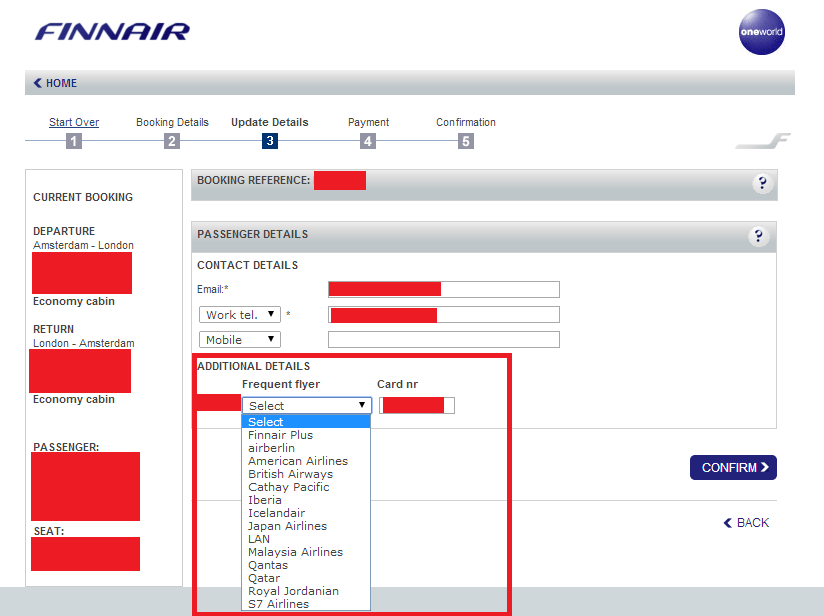824x616 pixels.
Task: Choose Malaysia Airlines from list
Action: [x=306, y=552]
